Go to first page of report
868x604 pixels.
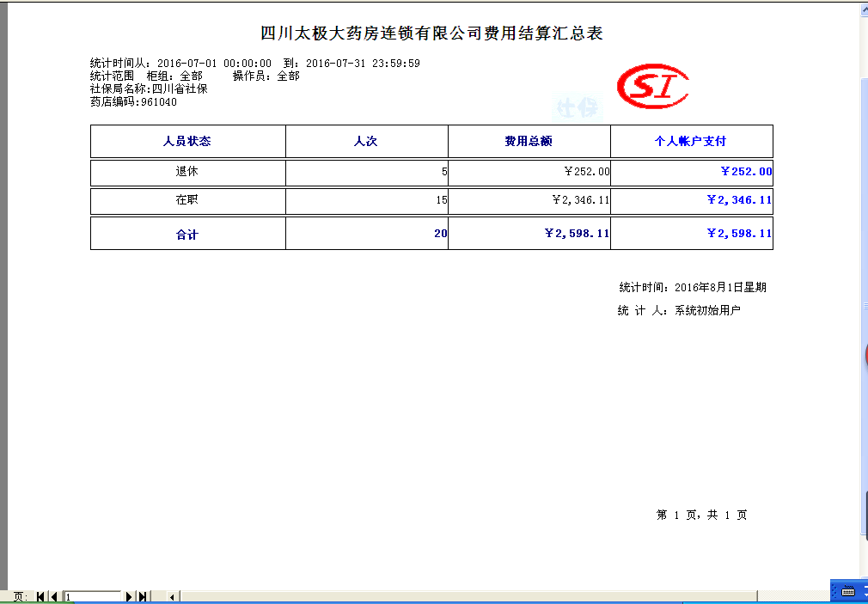(41, 597)
